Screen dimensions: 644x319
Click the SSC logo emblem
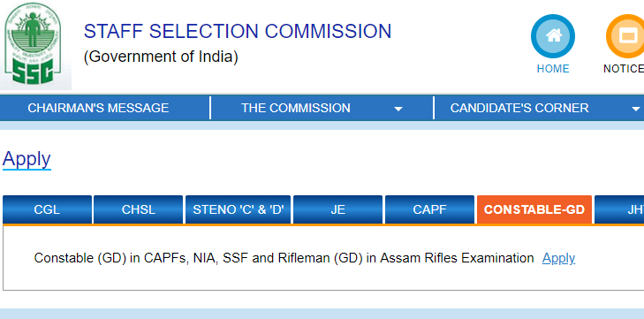pos(35,45)
